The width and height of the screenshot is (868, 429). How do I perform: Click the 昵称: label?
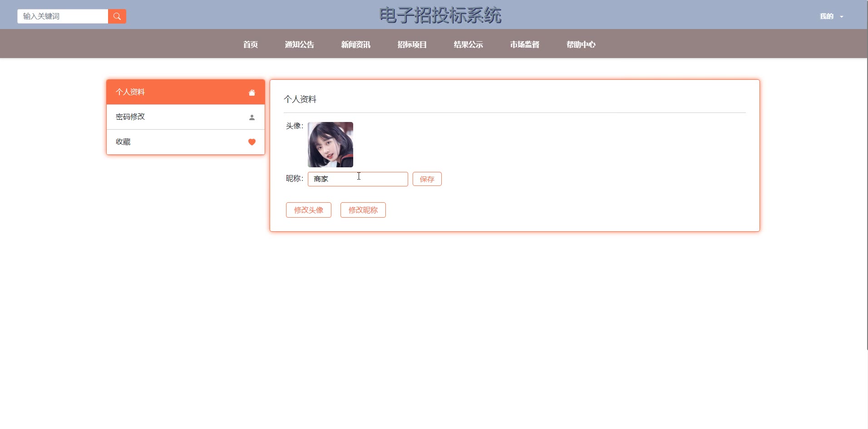(295, 179)
